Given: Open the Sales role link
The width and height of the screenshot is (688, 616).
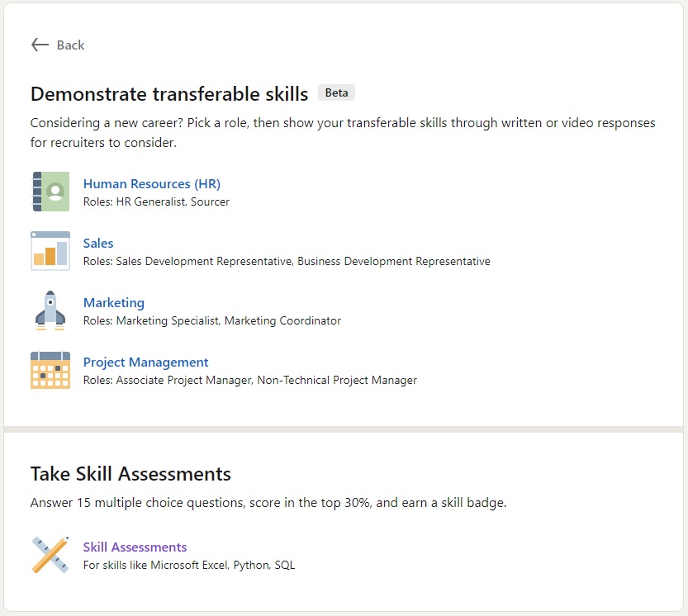Looking at the screenshot, I should coord(98,243).
